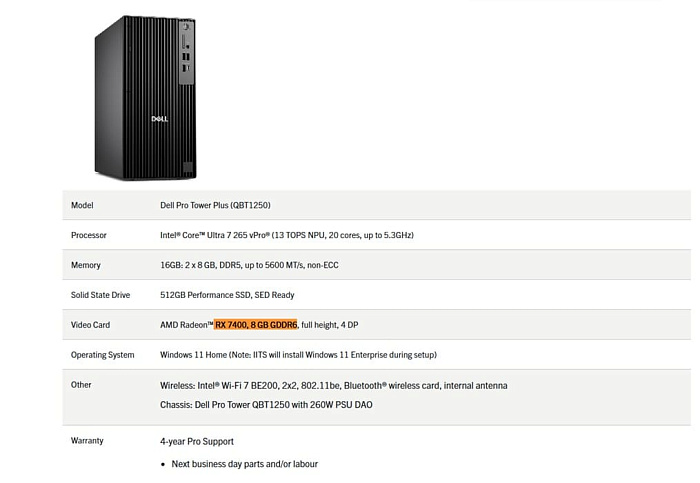The width and height of the screenshot is (700, 483).
Task: Click the 4-year Pro Support text
Action: [197, 441]
